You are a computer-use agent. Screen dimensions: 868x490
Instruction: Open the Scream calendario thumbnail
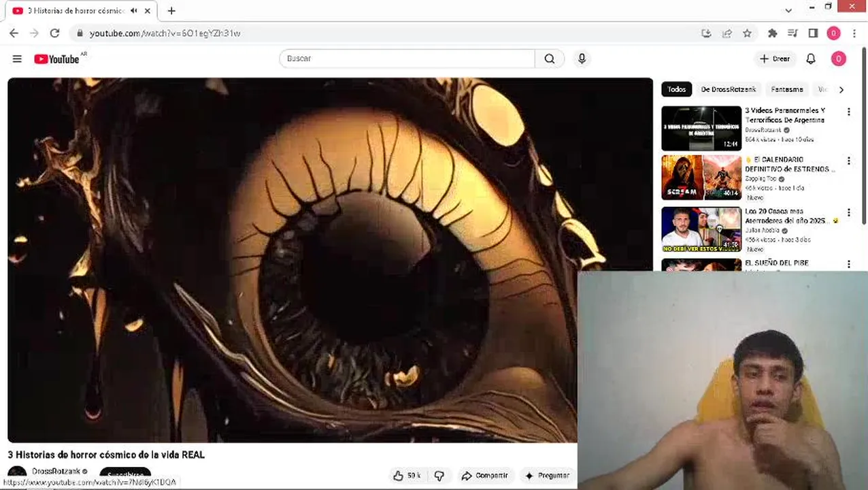tap(701, 178)
